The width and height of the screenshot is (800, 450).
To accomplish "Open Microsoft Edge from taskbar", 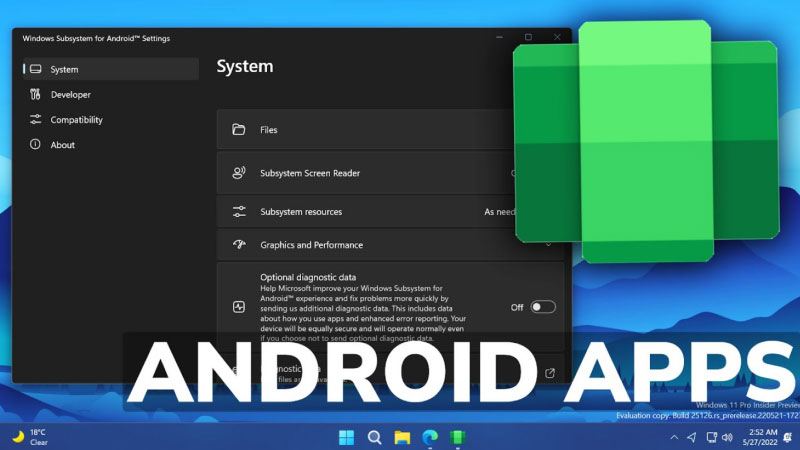I will pos(430,437).
